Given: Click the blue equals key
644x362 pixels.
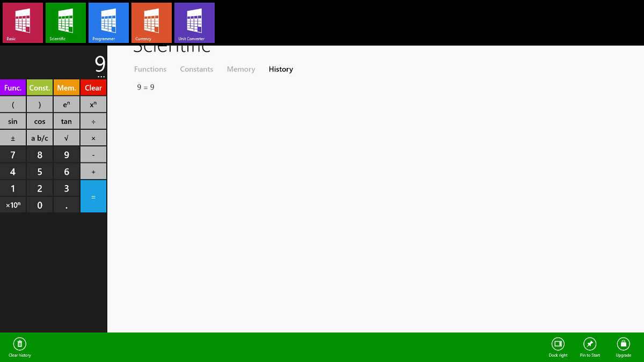Looking at the screenshot, I should coord(93,196).
